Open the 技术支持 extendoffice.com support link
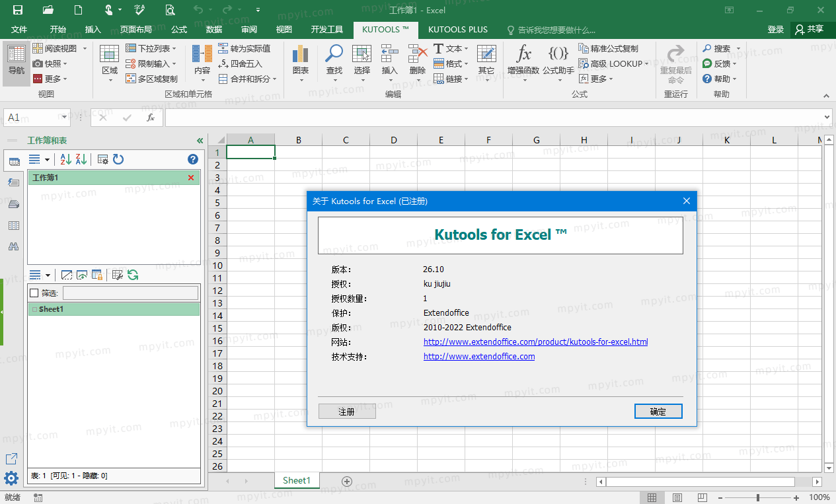This screenshot has height=504, width=836. (479, 357)
